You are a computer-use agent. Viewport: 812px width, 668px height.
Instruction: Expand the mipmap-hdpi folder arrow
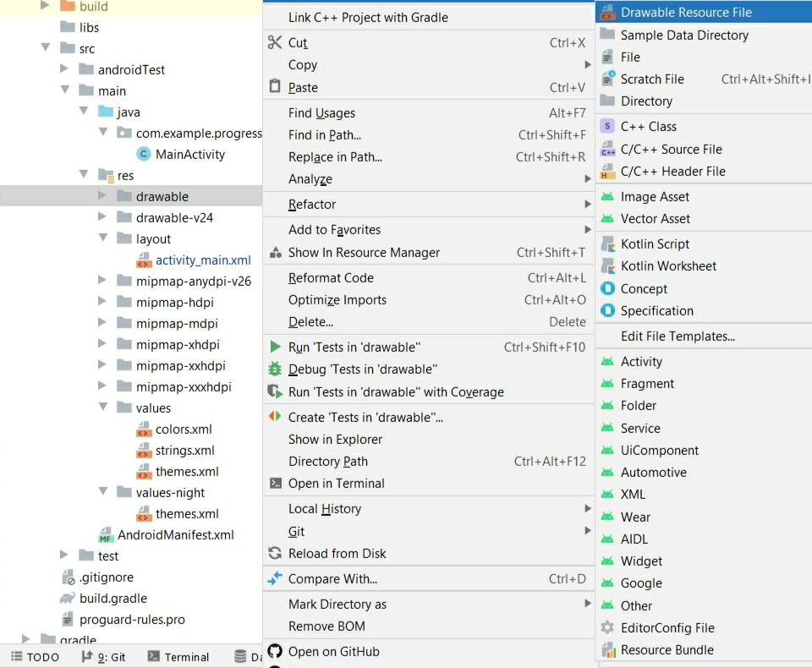pos(102,301)
